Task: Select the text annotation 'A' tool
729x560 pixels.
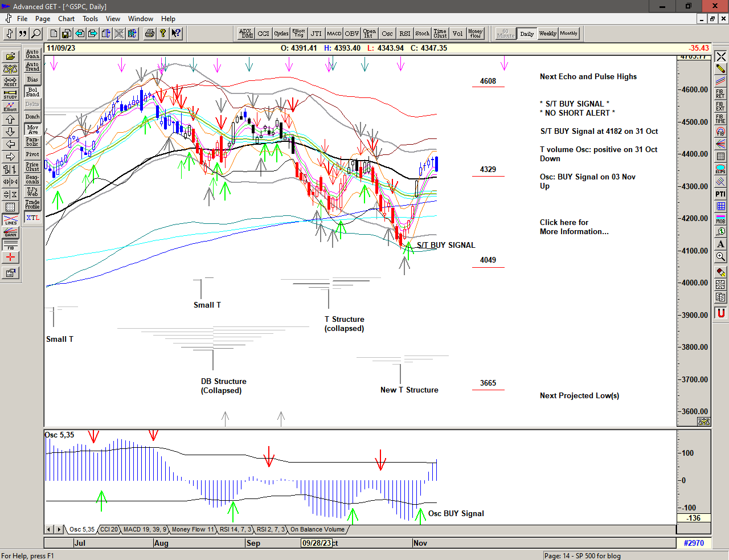Action: [720, 244]
